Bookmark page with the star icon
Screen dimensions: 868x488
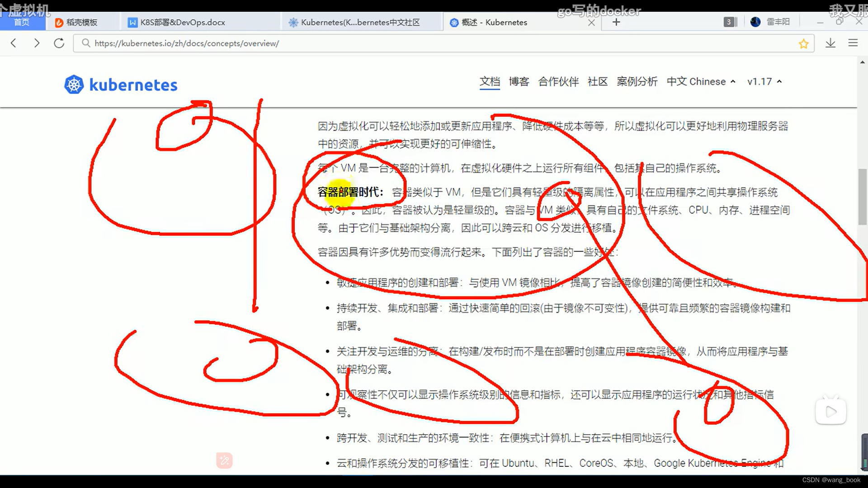pos(803,44)
